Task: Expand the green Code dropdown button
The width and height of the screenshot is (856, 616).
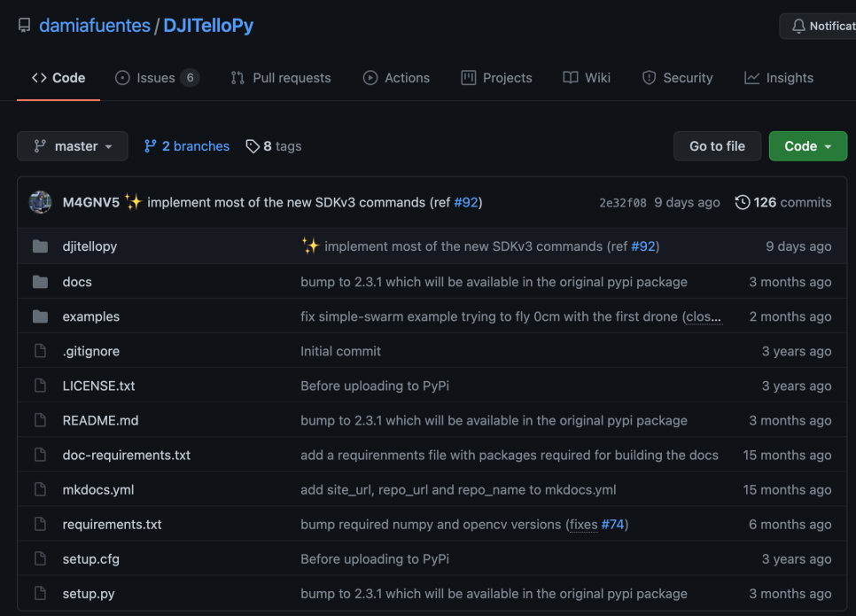Action: [x=808, y=146]
